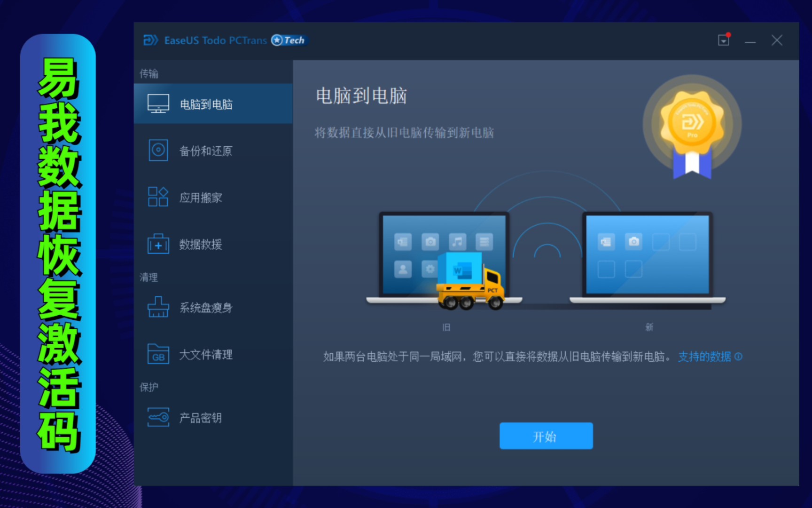Viewport: 812px width, 508px height.
Task: Open the 备份和还原 disc icon
Action: [x=157, y=150]
